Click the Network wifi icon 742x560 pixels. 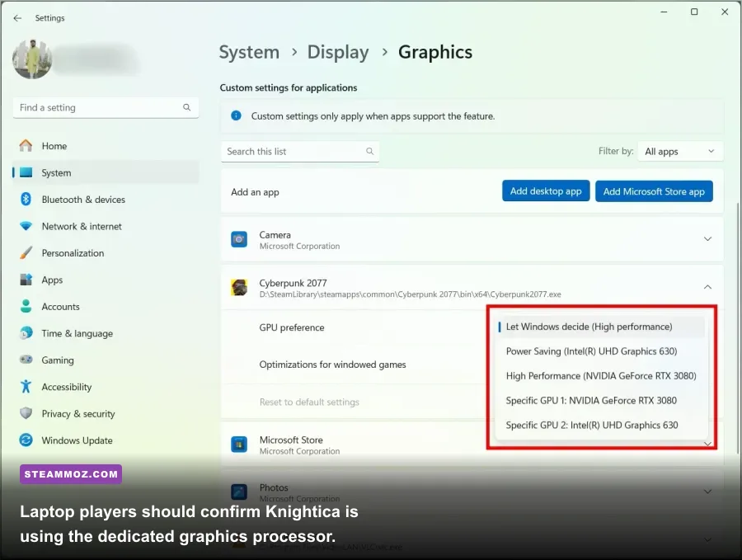[26, 226]
